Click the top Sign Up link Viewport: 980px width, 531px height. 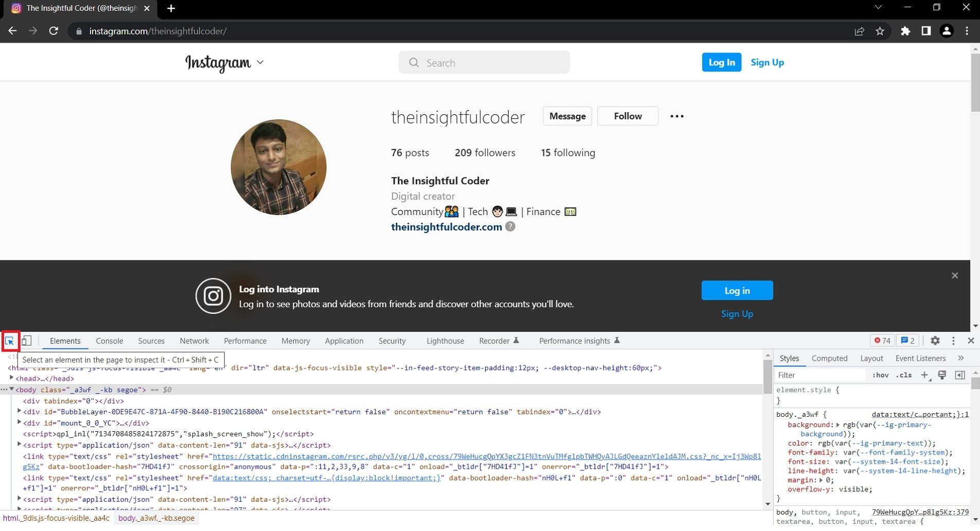(767, 62)
